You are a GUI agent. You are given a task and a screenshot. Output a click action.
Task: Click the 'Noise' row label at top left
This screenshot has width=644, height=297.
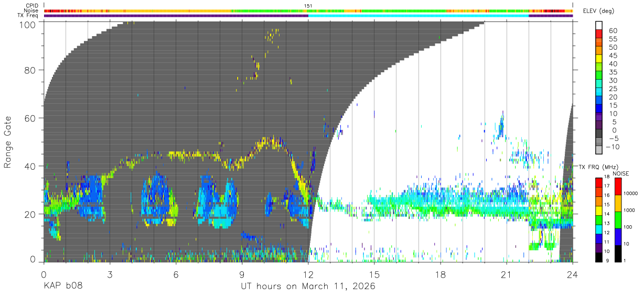pos(31,10)
